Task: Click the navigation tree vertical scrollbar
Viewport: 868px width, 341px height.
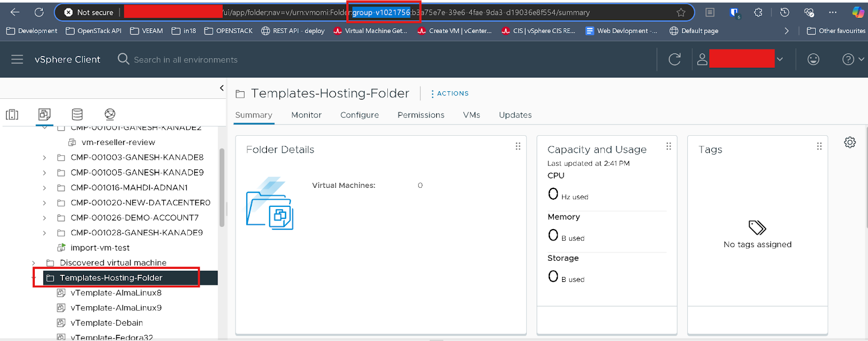Action: [x=222, y=187]
